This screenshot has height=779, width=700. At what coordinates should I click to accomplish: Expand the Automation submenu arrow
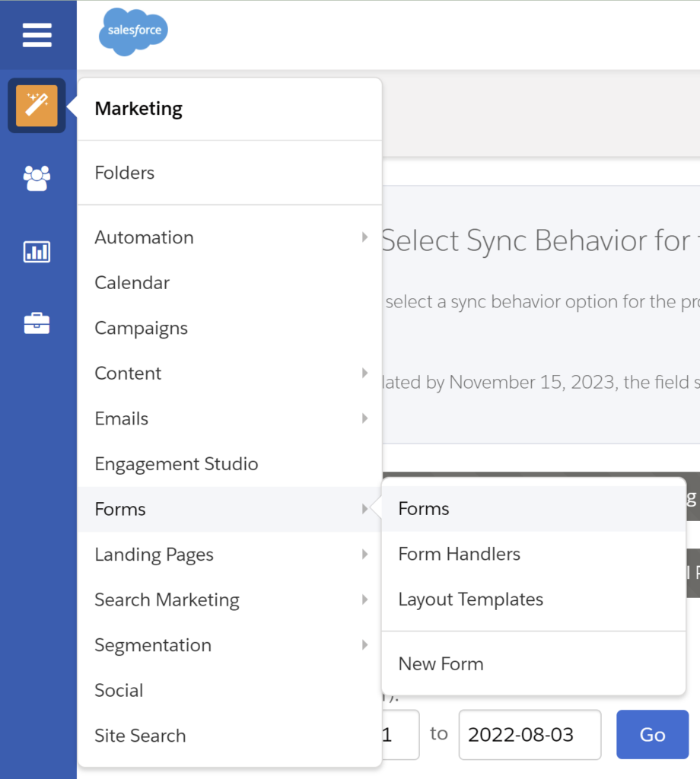pos(364,237)
